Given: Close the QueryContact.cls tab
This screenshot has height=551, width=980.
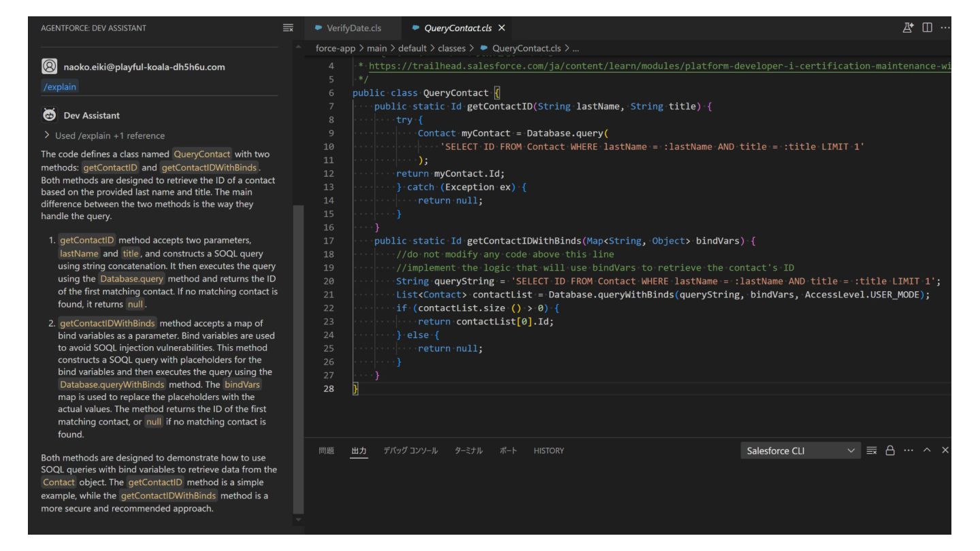Looking at the screenshot, I should [502, 28].
